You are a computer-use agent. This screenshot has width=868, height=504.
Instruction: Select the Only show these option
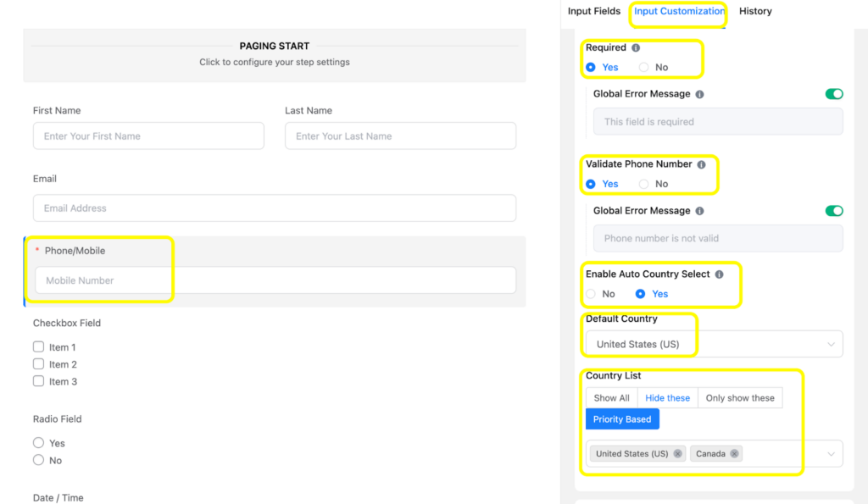click(740, 397)
